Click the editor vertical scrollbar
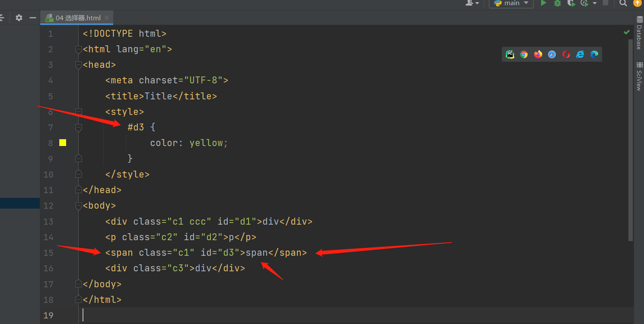The height and width of the screenshot is (324, 644). 631,140
